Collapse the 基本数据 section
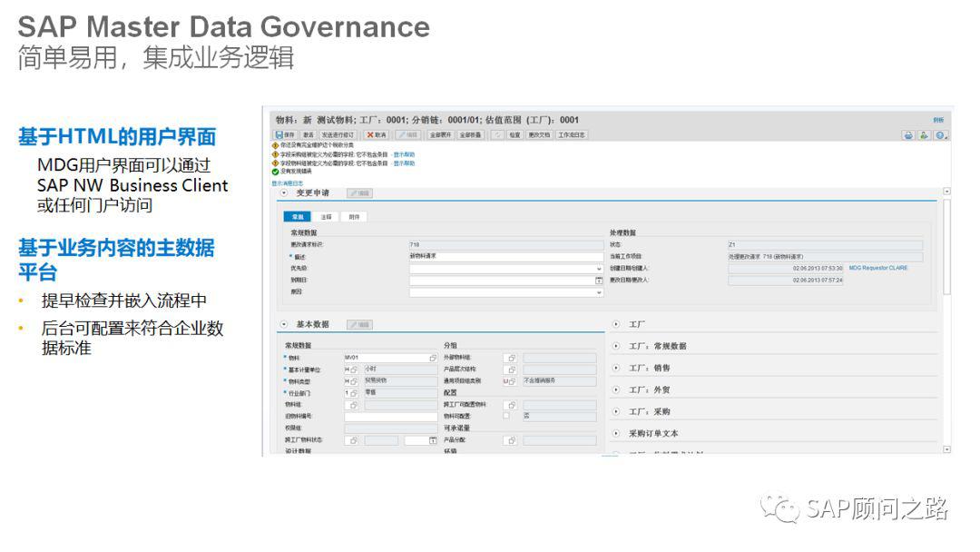Screen dimensions: 980x552 tap(284, 324)
